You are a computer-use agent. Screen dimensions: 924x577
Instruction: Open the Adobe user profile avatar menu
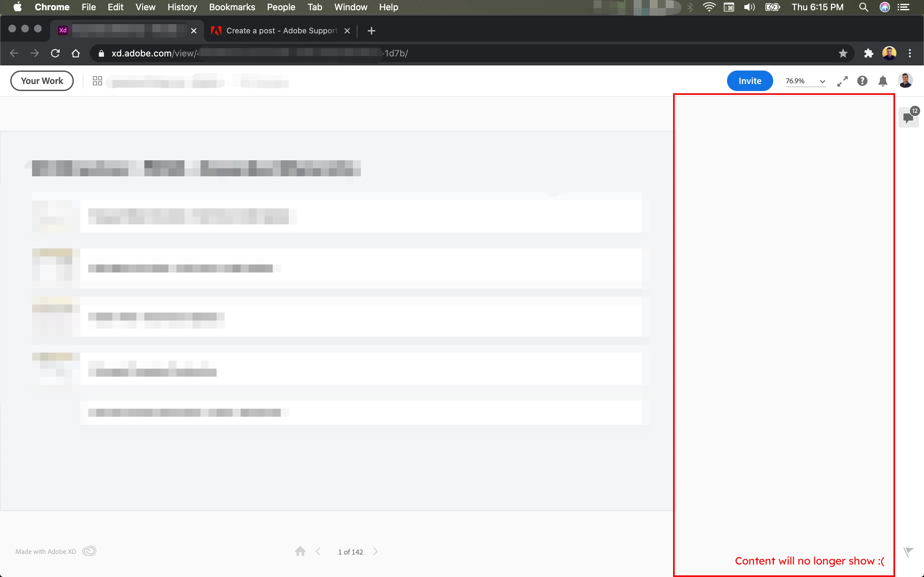[905, 80]
